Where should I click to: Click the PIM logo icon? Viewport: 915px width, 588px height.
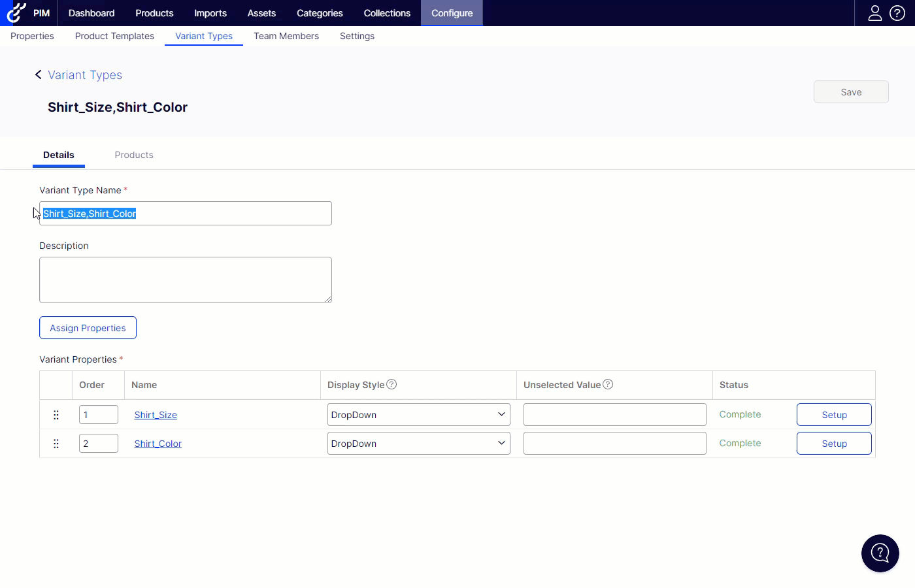click(17, 12)
